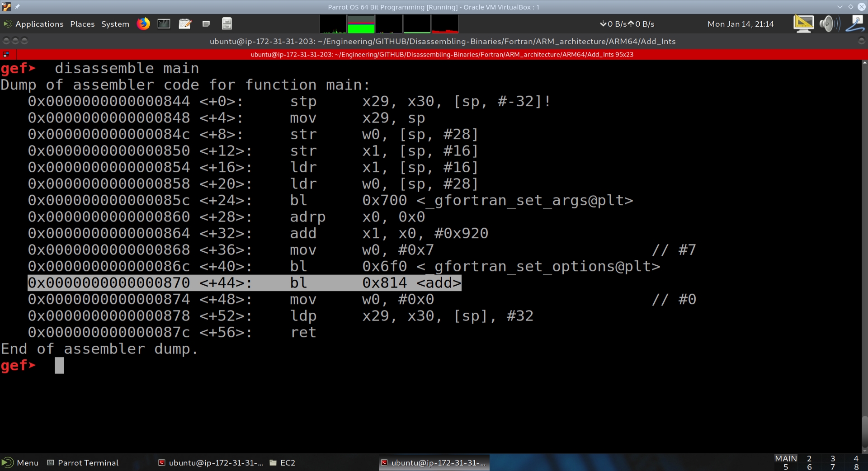868x471 pixels.
Task: Switch to EC2 folder taskbar entry
Action: [x=283, y=462]
